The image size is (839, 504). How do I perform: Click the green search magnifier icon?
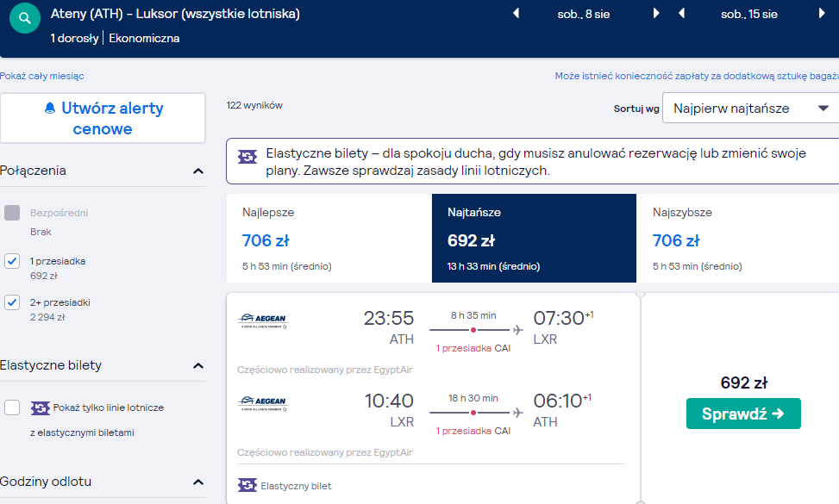[x=25, y=18]
